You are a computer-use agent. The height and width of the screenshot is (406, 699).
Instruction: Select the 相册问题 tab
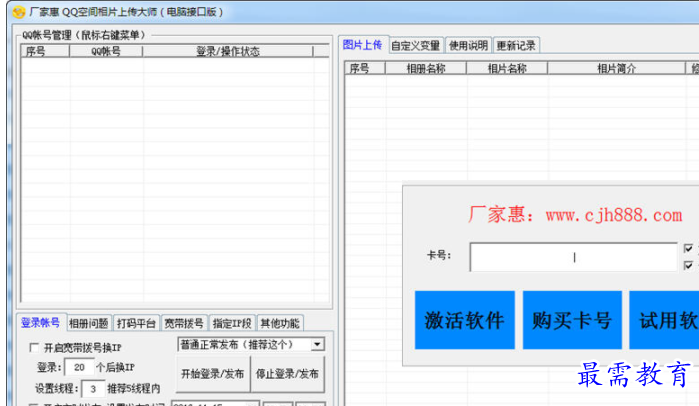[88, 323]
